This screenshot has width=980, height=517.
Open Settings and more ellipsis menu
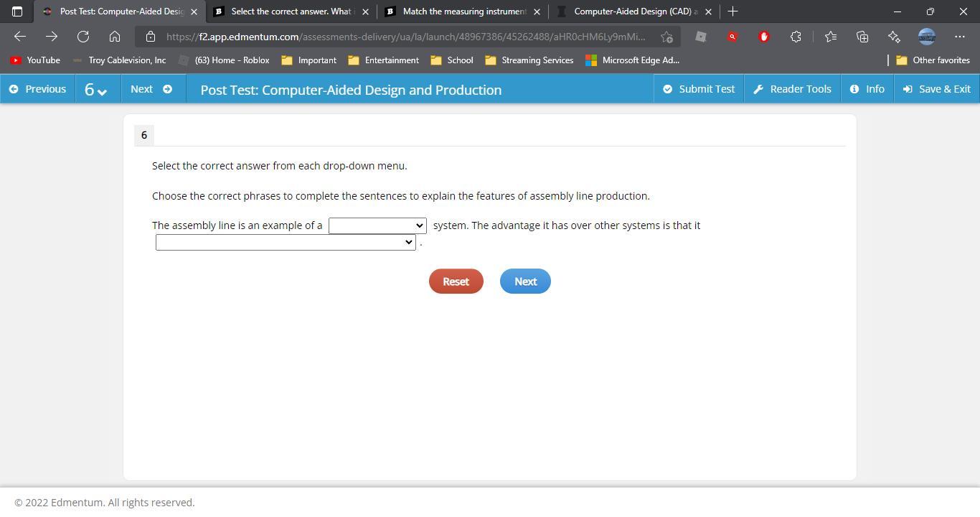point(960,37)
